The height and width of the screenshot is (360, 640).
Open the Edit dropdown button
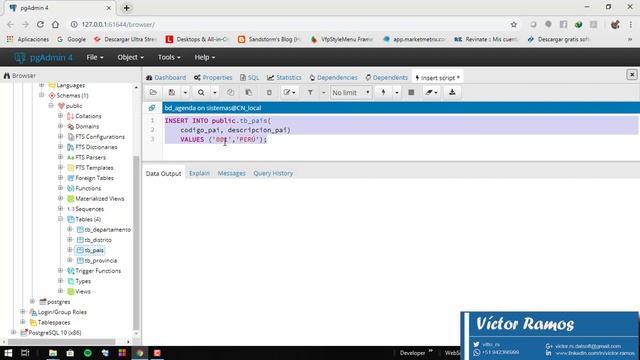click(x=289, y=93)
